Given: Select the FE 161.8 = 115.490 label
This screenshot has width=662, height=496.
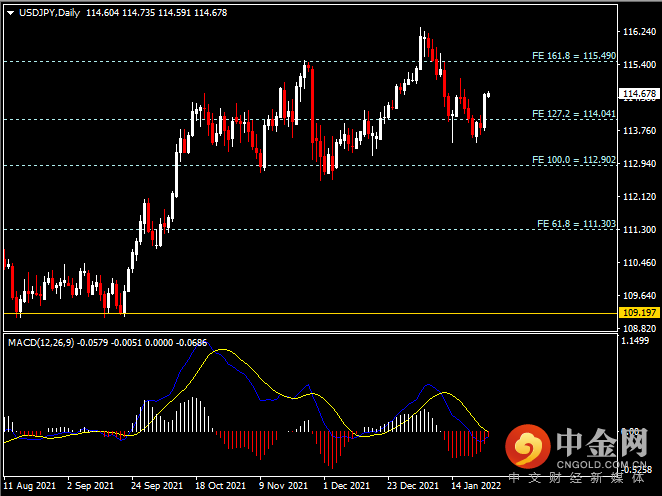Looking at the screenshot, I should pos(574,56).
